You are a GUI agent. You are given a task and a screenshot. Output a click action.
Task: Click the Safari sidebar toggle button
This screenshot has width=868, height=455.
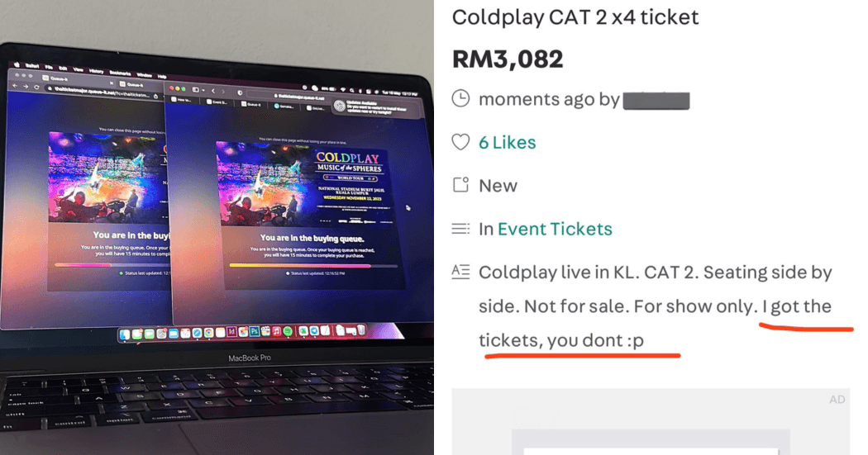(x=195, y=89)
